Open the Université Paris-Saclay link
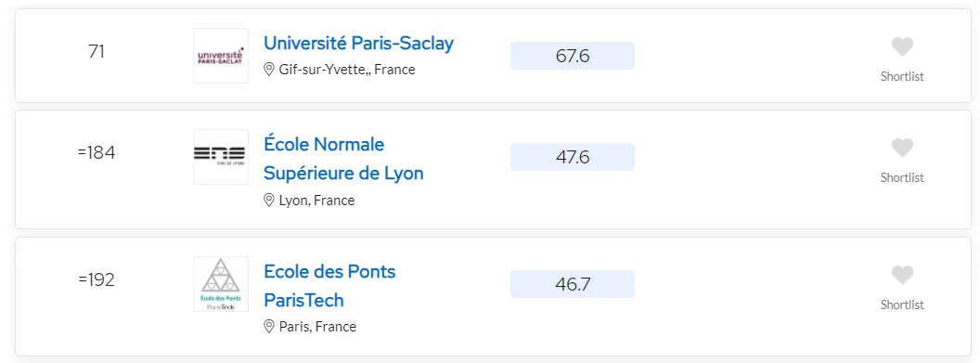 [359, 43]
